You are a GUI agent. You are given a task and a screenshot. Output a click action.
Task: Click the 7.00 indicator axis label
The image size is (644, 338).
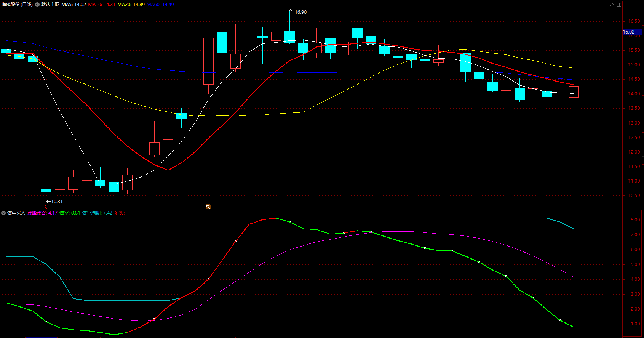[x=635, y=235]
